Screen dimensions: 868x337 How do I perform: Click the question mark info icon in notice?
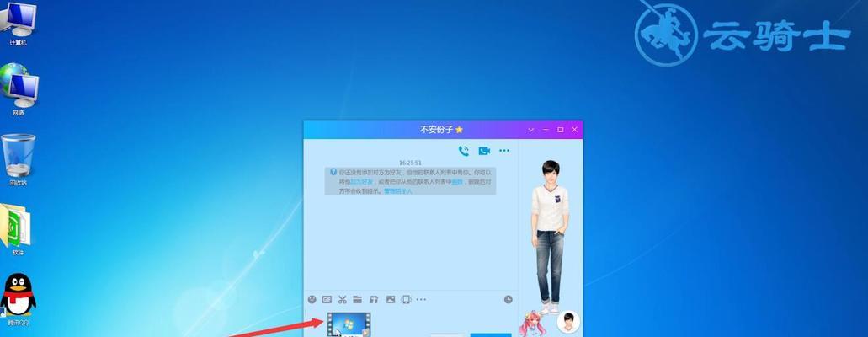point(333,172)
